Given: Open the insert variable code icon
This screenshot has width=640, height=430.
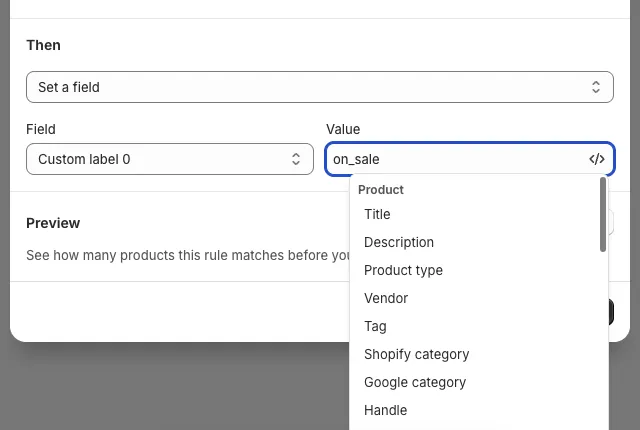Looking at the screenshot, I should point(596,159).
